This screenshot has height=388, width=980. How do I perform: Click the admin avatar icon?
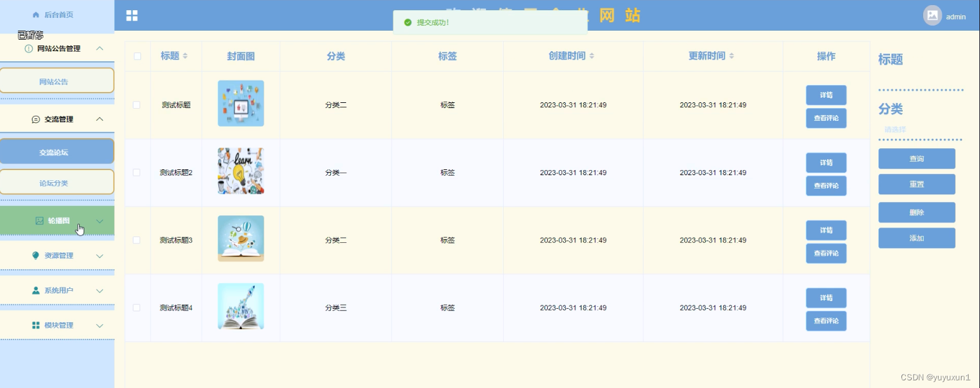point(933,15)
